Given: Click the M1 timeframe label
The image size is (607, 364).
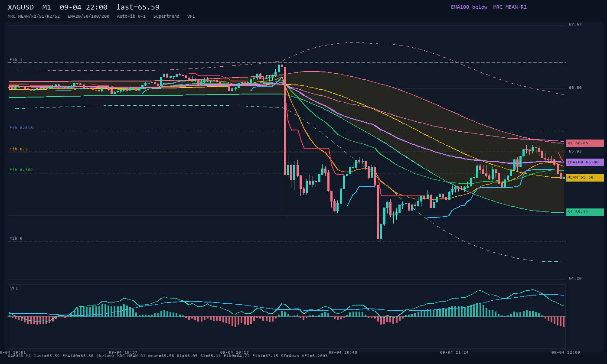Looking at the screenshot, I should pyautogui.click(x=47, y=7).
